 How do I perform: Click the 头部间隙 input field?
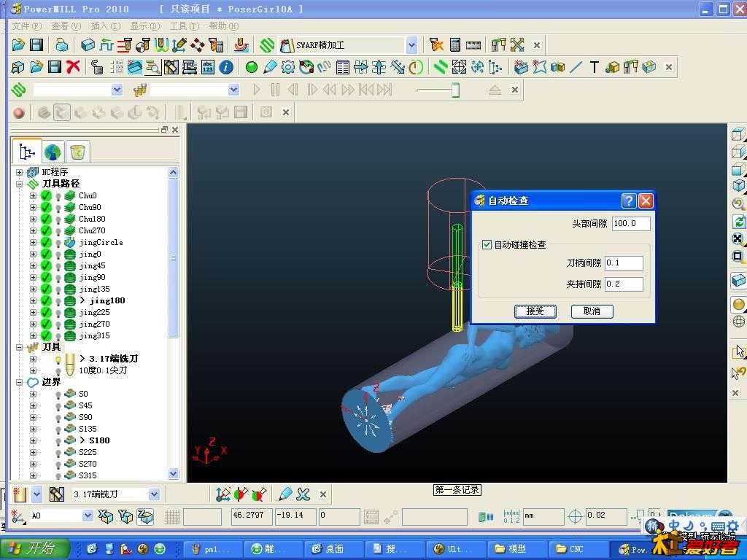(x=631, y=223)
